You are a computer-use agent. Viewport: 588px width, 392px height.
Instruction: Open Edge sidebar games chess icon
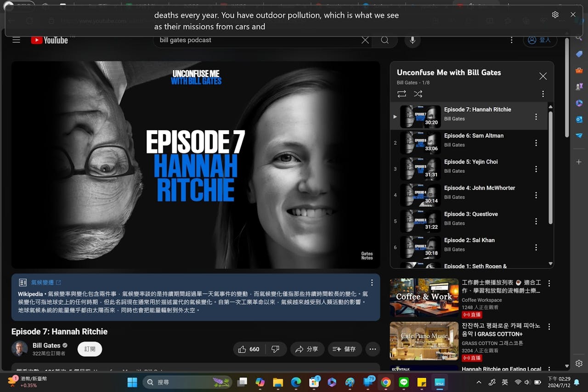pos(579,86)
